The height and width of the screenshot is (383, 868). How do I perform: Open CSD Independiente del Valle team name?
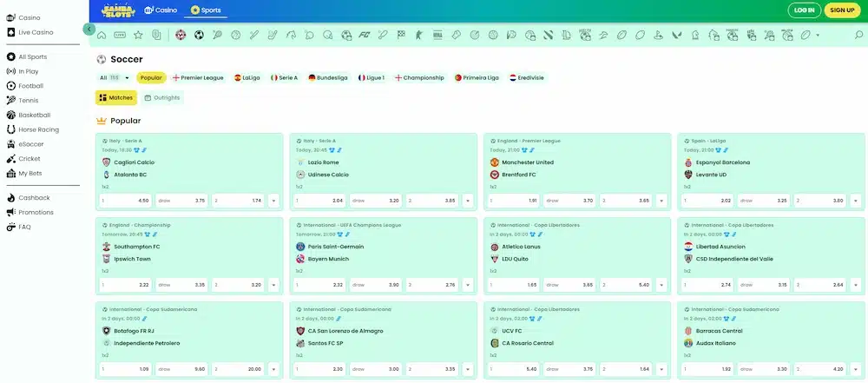click(x=734, y=259)
